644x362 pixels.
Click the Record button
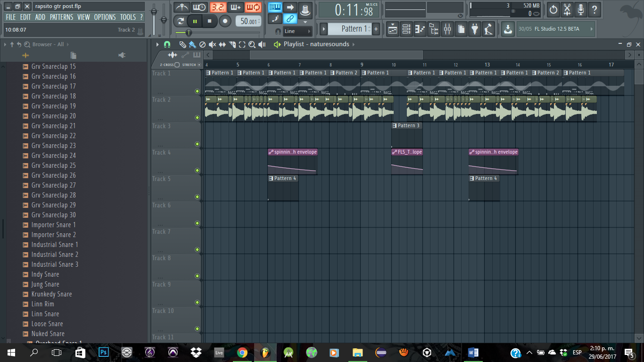[x=225, y=21]
